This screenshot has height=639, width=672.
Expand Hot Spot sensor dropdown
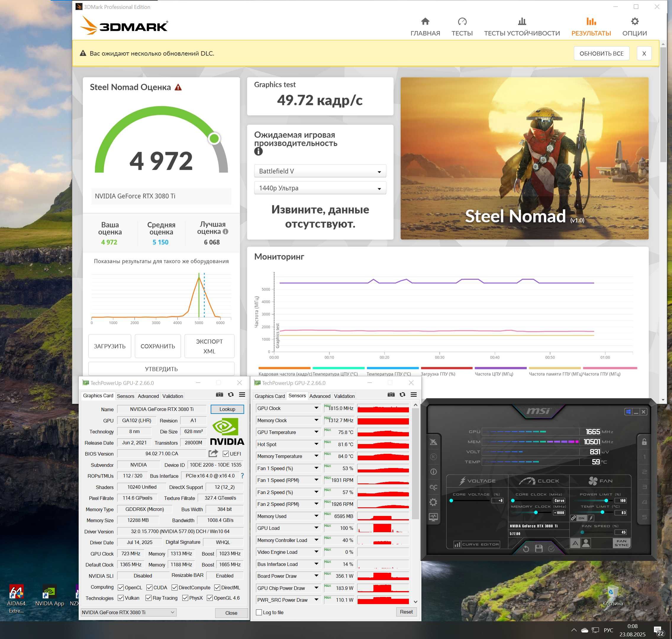(316, 444)
